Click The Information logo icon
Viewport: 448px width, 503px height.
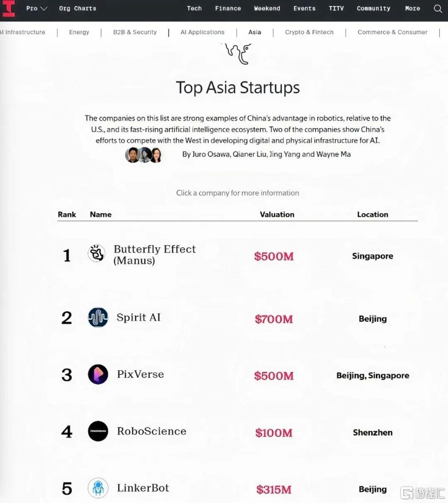point(9,9)
